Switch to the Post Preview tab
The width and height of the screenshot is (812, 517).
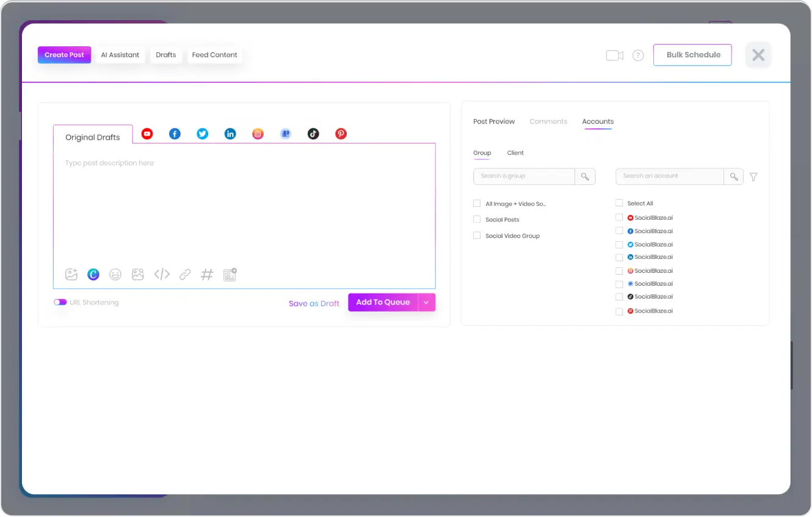pos(494,121)
